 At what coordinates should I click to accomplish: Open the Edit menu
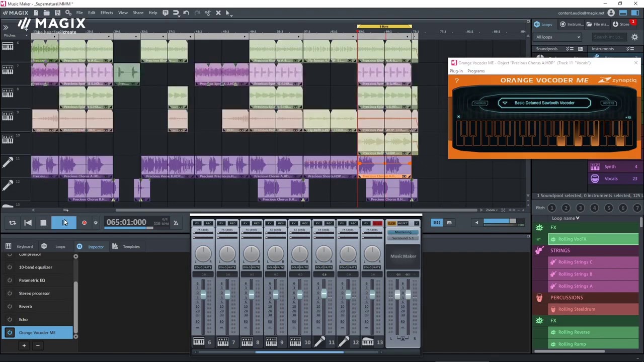[92, 13]
